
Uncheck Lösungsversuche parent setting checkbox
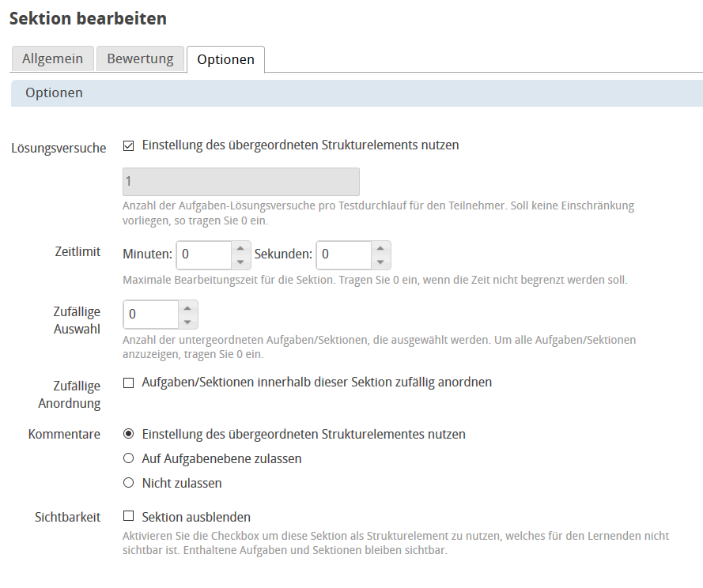[129, 145]
